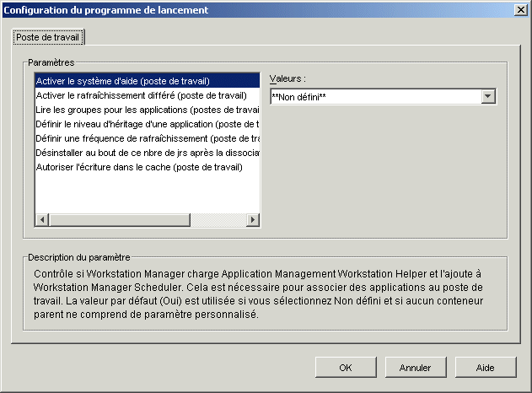Viewport: 532px width, 393px height.
Task: Open help via the Aide button
Action: [x=486, y=368]
